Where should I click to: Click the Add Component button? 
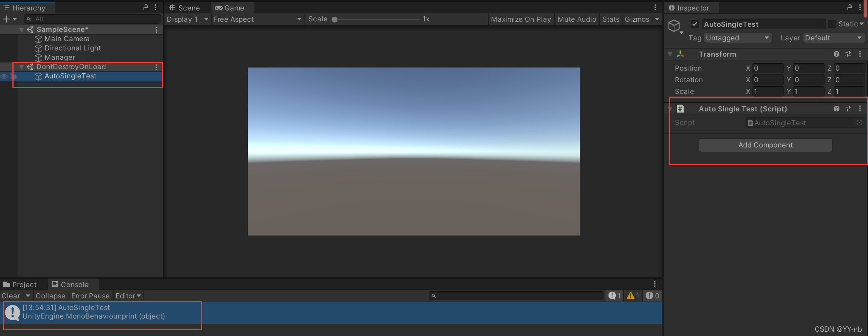[766, 145]
